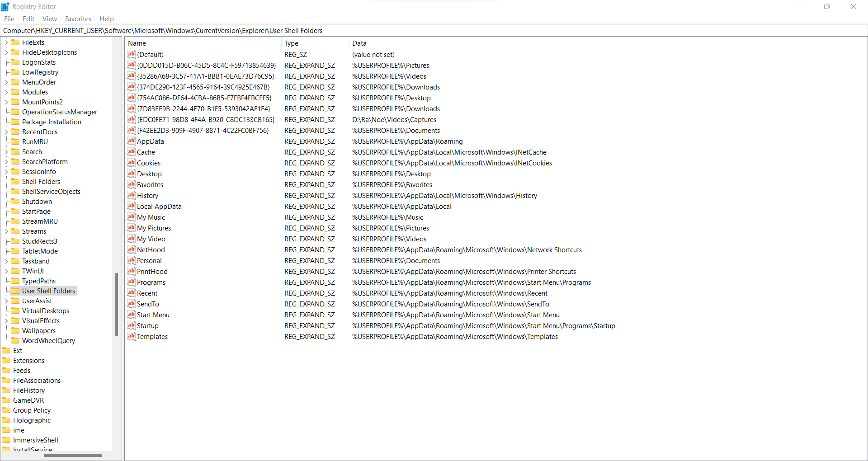Click the key tree horizontal scrollbar
Image resolution: width=868 pixels, height=461 pixels.
(73, 455)
